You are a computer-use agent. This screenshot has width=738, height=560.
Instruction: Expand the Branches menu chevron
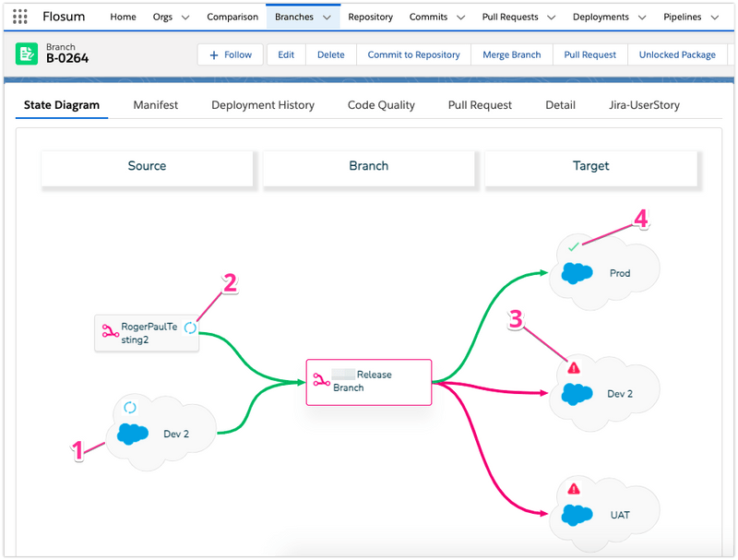327,18
